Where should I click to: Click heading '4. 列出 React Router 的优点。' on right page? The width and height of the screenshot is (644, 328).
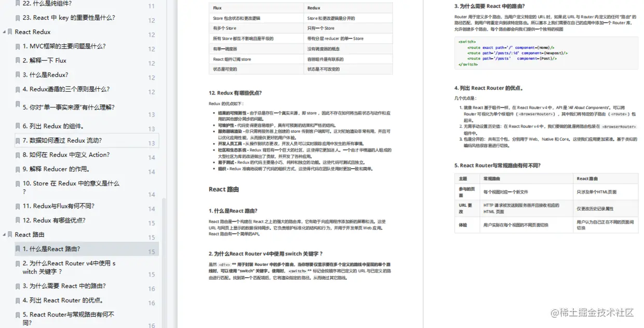click(488, 88)
